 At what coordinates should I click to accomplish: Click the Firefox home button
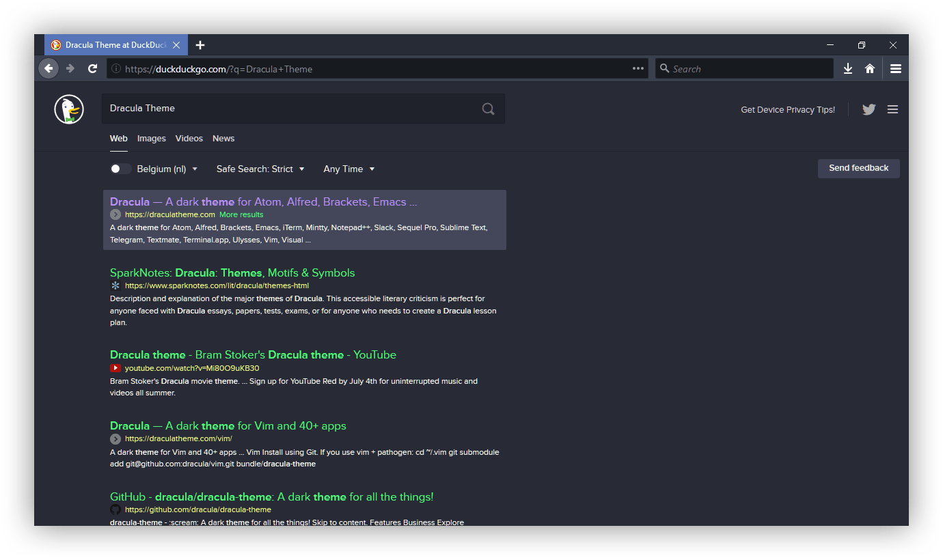(x=871, y=68)
